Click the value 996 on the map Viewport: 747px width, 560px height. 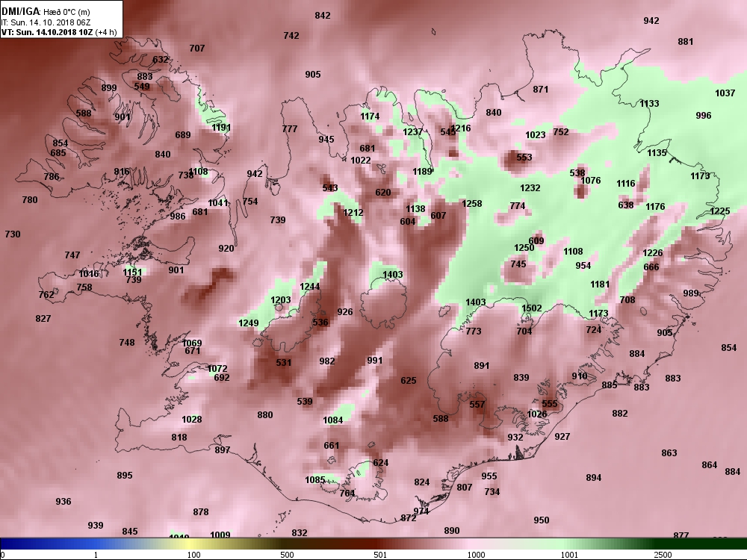pos(703,115)
